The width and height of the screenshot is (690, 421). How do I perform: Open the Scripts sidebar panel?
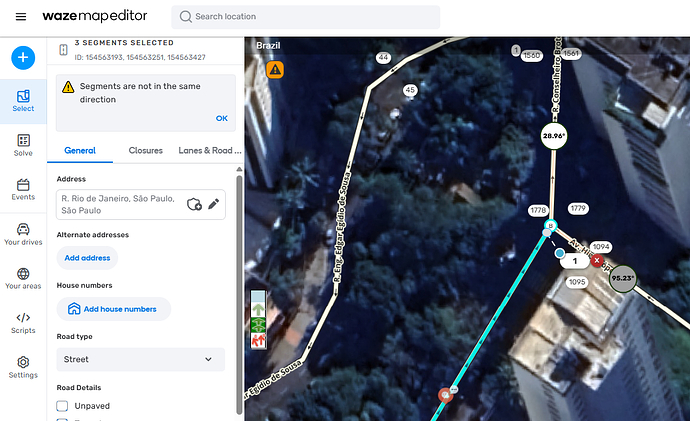coord(23,323)
